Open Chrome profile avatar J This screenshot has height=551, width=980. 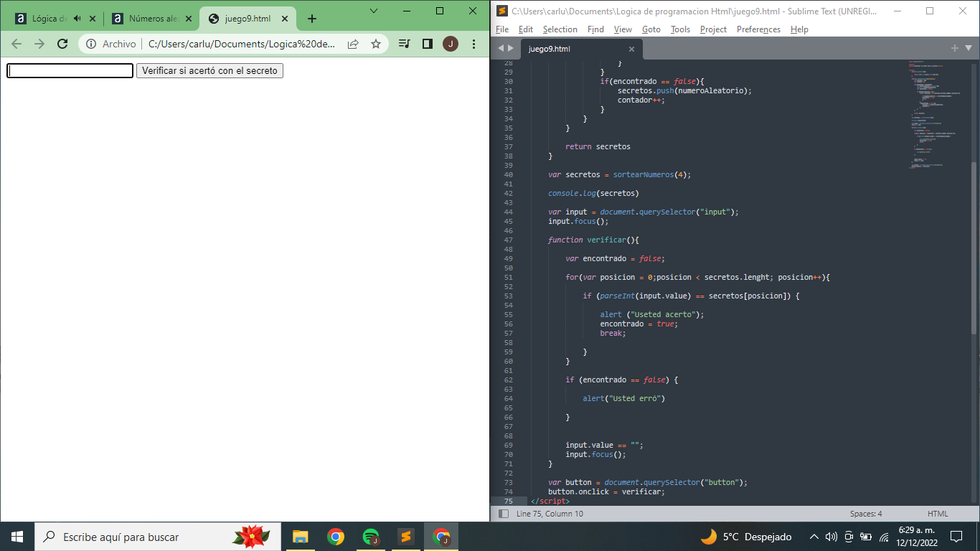[x=451, y=44]
